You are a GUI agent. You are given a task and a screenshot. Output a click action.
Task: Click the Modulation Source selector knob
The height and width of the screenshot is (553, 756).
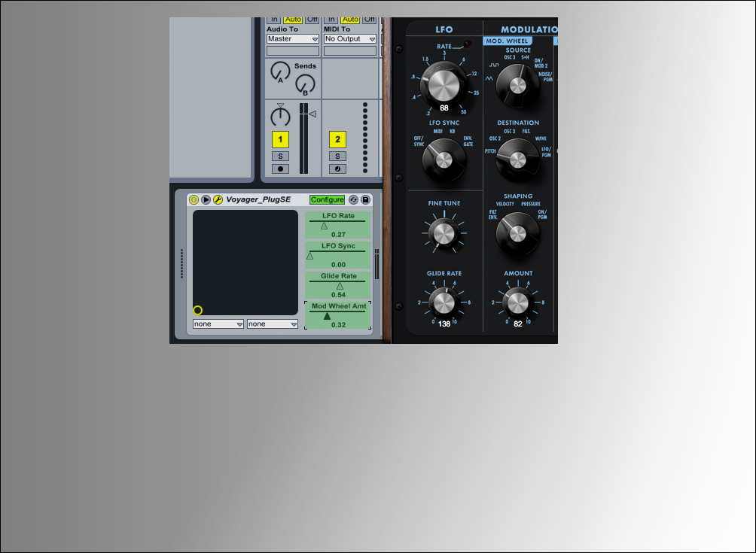click(517, 84)
